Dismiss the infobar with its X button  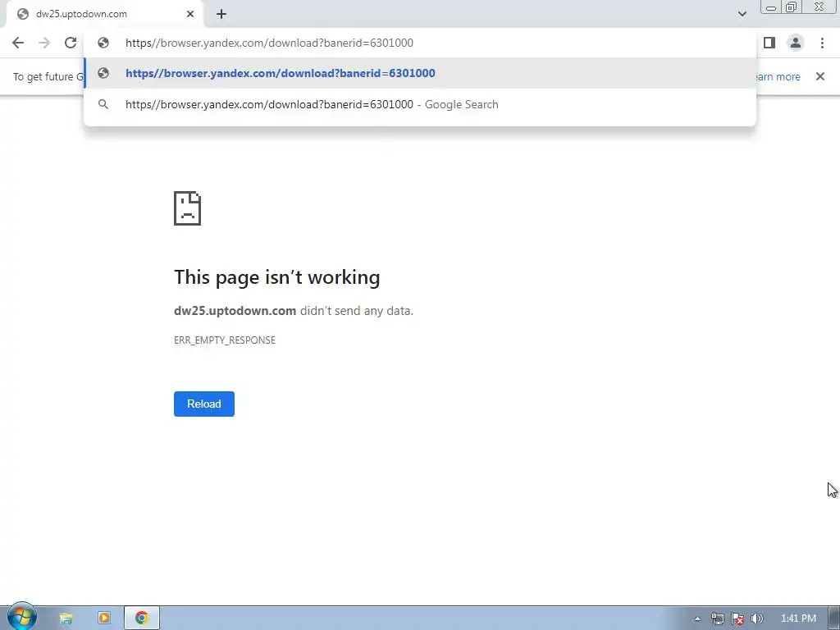[x=819, y=76]
